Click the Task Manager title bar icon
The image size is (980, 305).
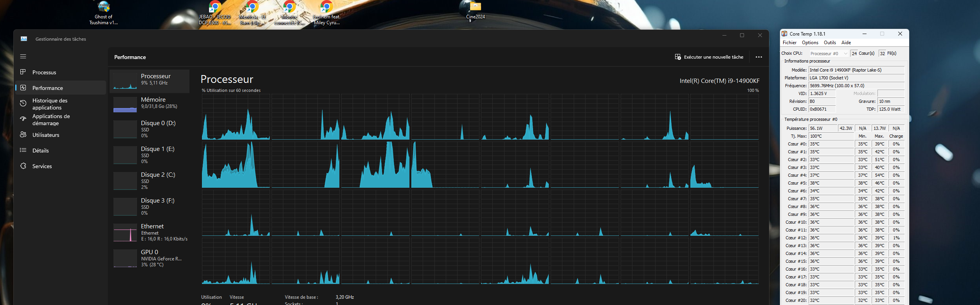click(24, 39)
